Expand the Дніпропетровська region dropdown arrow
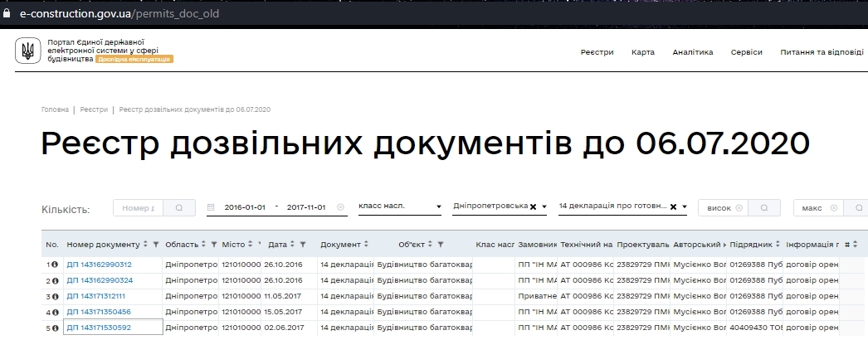 544,206
